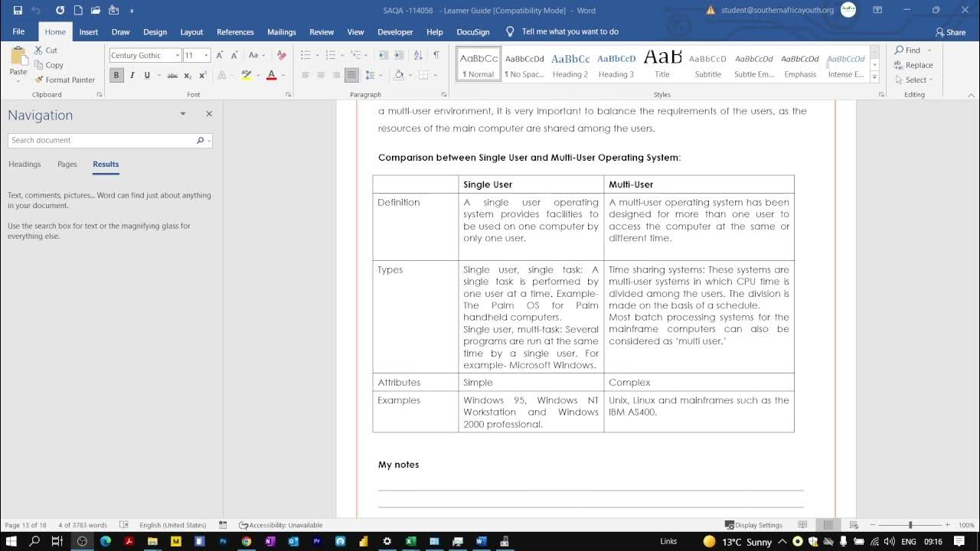The width and height of the screenshot is (980, 551).
Task: Click Display Settings in status bar
Action: tap(753, 525)
